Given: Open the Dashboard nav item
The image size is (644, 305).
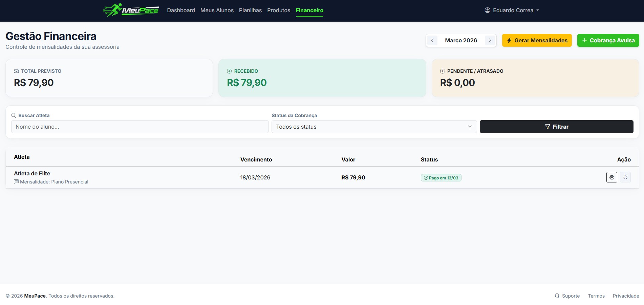Looking at the screenshot, I should tap(181, 10).
